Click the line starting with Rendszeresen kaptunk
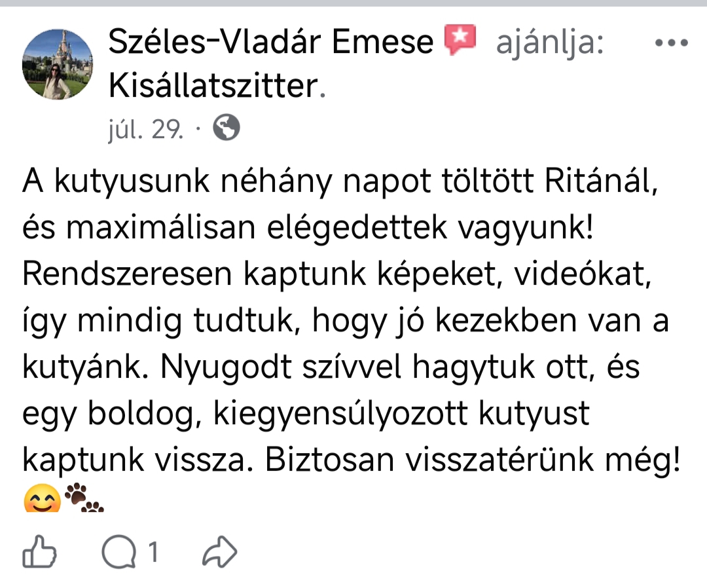Viewport: 707px width, 588px height. (338, 274)
